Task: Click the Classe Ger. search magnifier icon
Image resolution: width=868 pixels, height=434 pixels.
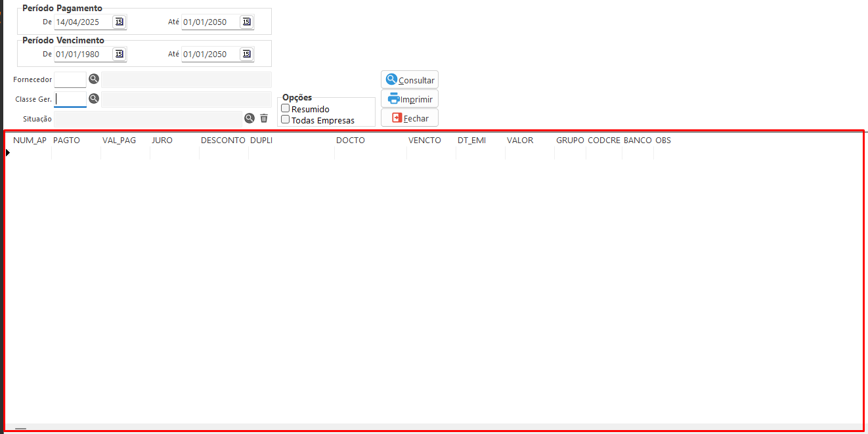Action: tap(94, 98)
